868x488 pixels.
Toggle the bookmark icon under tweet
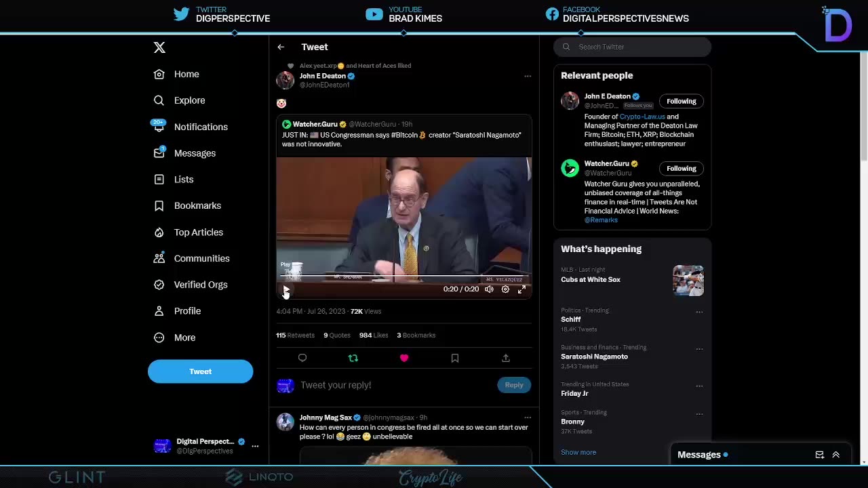[x=455, y=358]
